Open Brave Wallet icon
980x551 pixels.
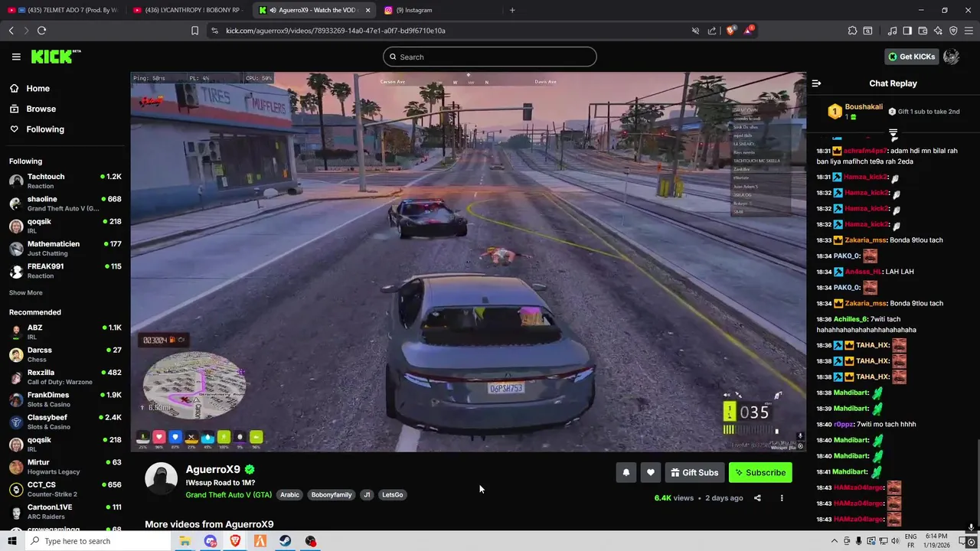pos(923,31)
